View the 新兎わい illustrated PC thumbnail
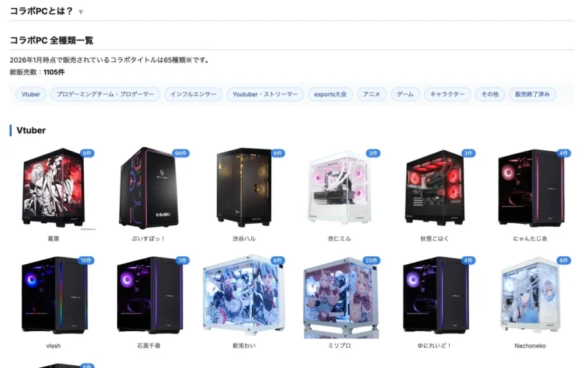The height and width of the screenshot is (368, 588). (244, 295)
